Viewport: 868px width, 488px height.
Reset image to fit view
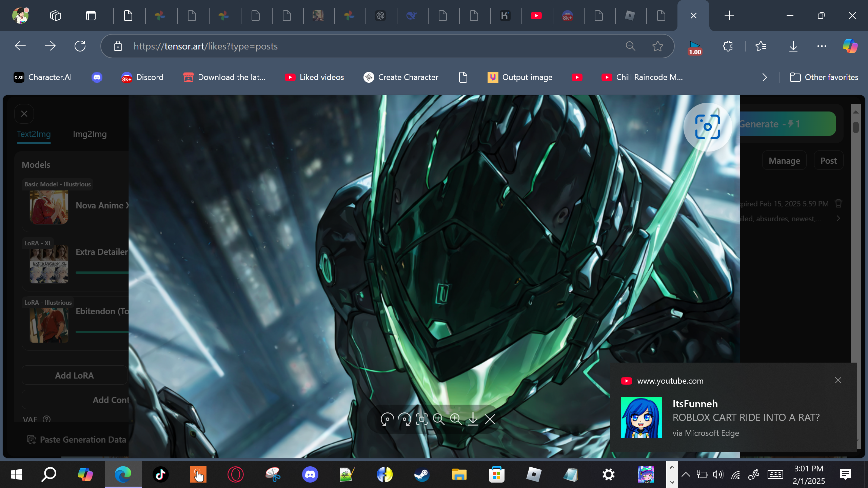[x=421, y=419]
